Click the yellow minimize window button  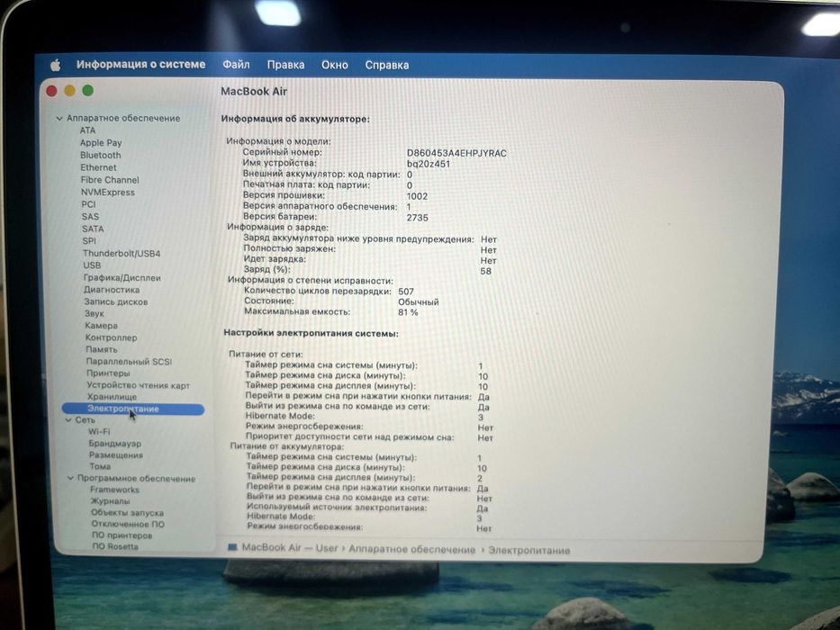point(69,91)
